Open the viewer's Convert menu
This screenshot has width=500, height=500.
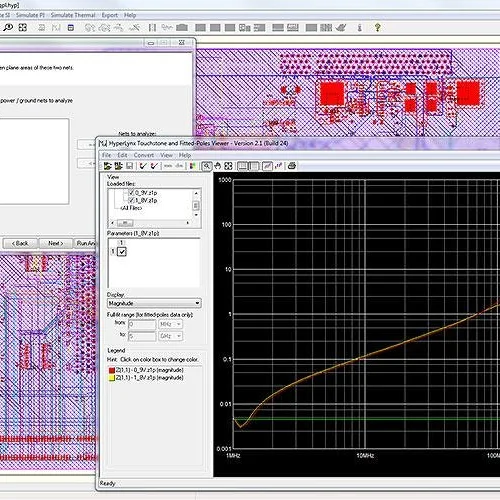(x=144, y=155)
